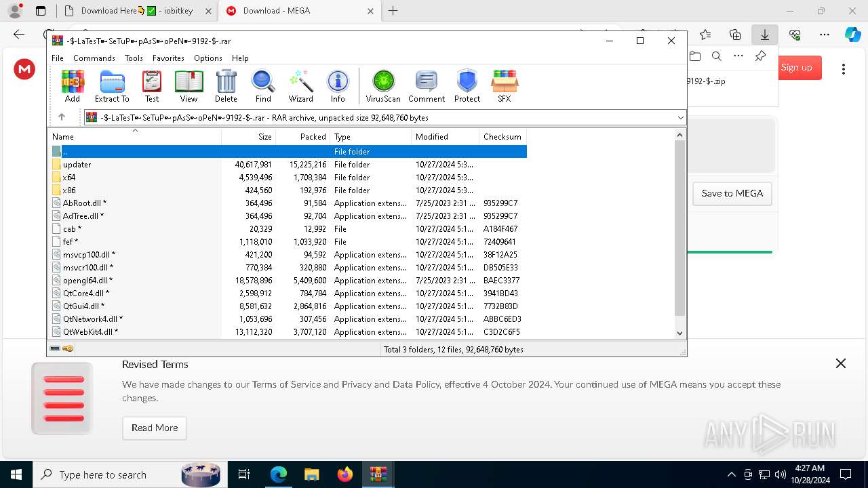Click the Protect shield icon
Screen dimensions: 868x488
pos(467,86)
